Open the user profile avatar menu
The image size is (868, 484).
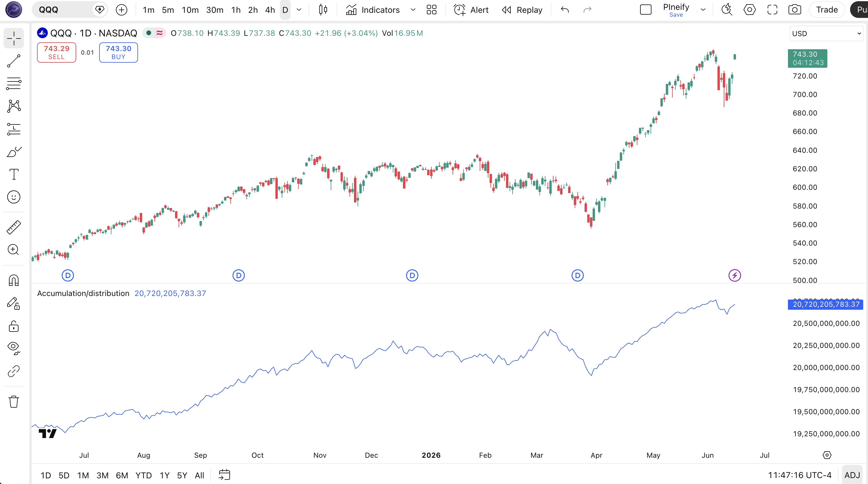14,10
